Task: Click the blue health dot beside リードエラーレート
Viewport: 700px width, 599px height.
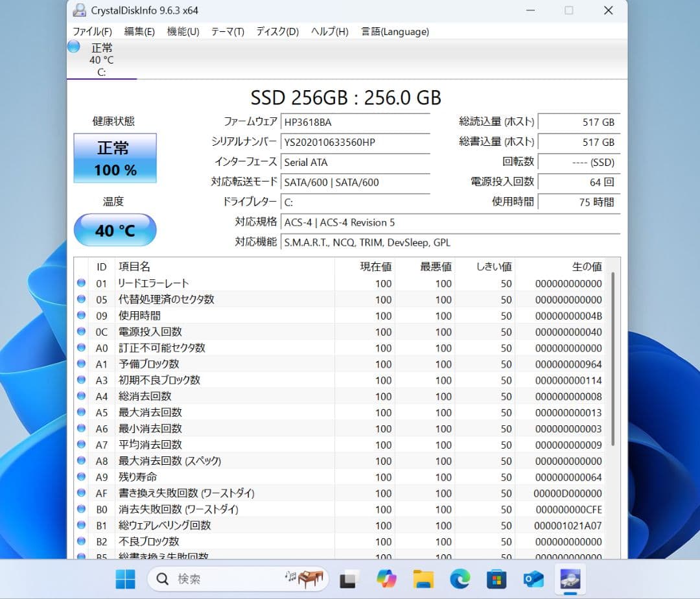Action: point(81,283)
